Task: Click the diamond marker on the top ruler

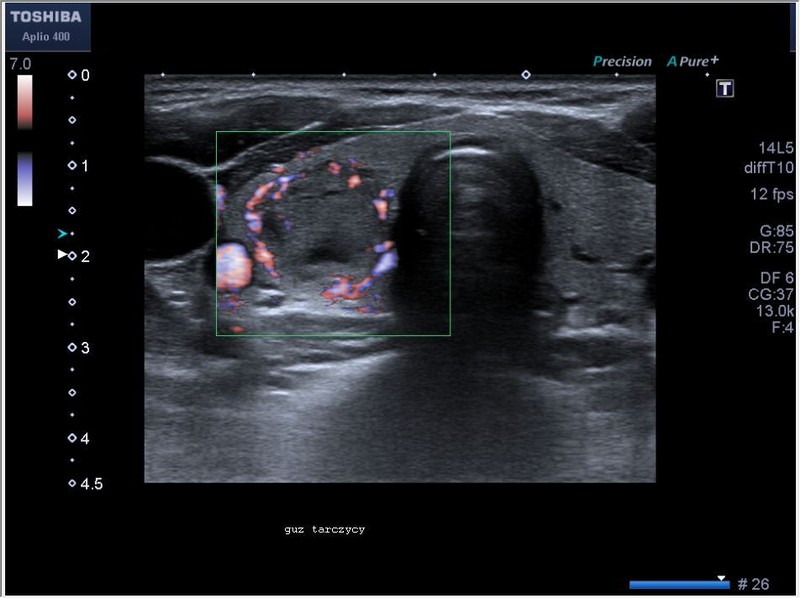Action: tap(526, 75)
